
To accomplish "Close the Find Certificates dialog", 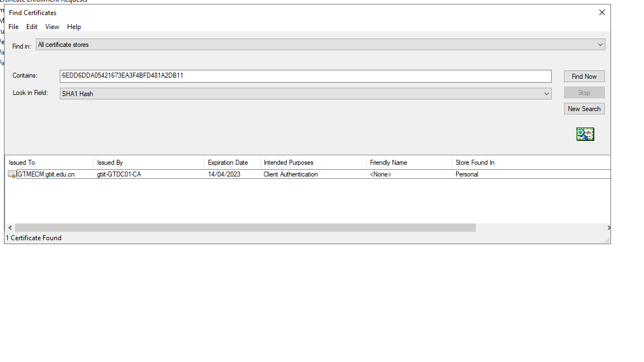I will click(x=602, y=12).
